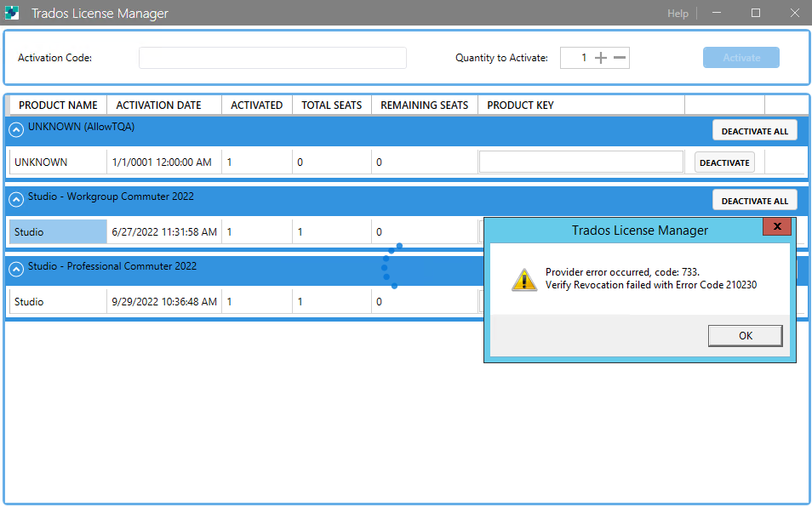Click the Trados app logo icon
Viewport: 812px width, 507px height.
pos(12,13)
